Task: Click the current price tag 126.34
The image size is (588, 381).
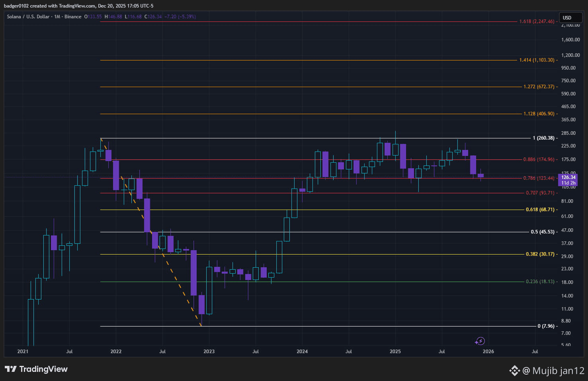Action: coord(568,177)
